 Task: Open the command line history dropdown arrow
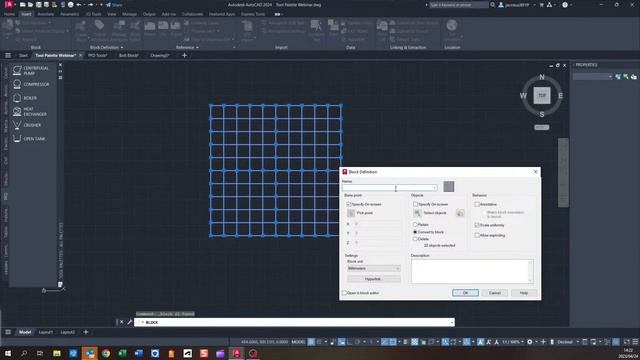[x=451, y=322]
